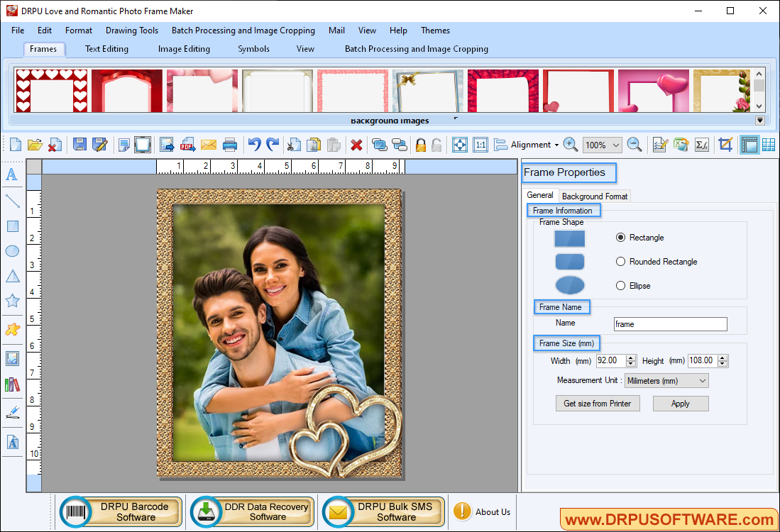Zoom in using the magnifier icon
This screenshot has height=532, width=780.
tap(570, 144)
